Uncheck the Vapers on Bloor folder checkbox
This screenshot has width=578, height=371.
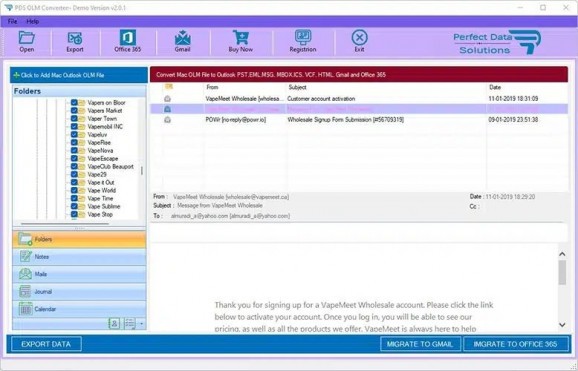coord(74,103)
